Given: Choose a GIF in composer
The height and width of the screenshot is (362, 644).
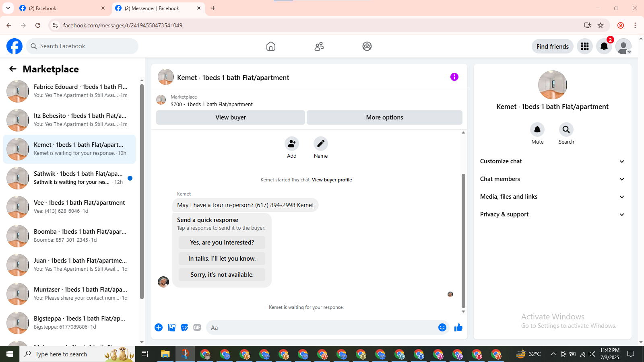Looking at the screenshot, I should click(x=197, y=327).
